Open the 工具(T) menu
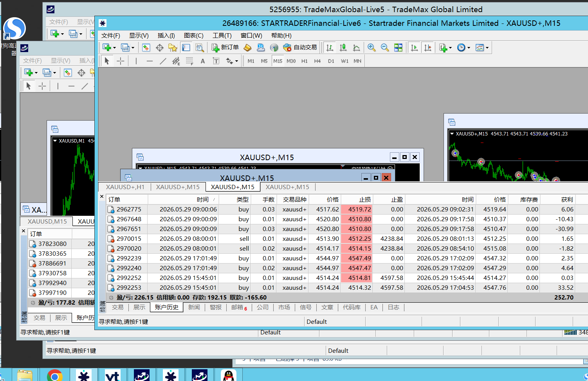 222,36
